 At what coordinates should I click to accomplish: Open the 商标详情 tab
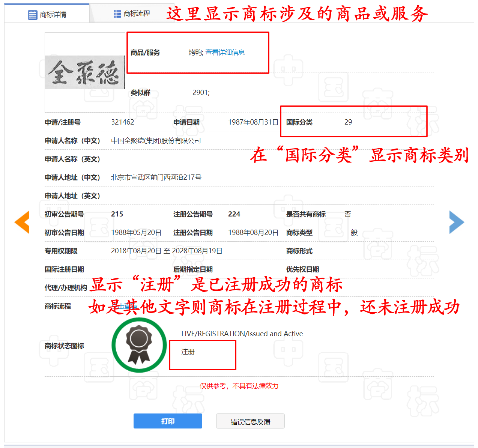(x=47, y=14)
